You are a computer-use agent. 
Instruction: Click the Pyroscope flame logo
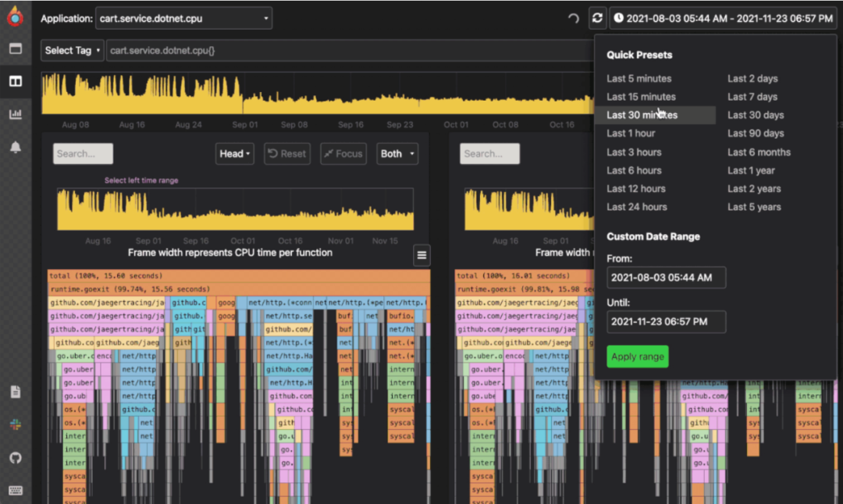(x=15, y=16)
